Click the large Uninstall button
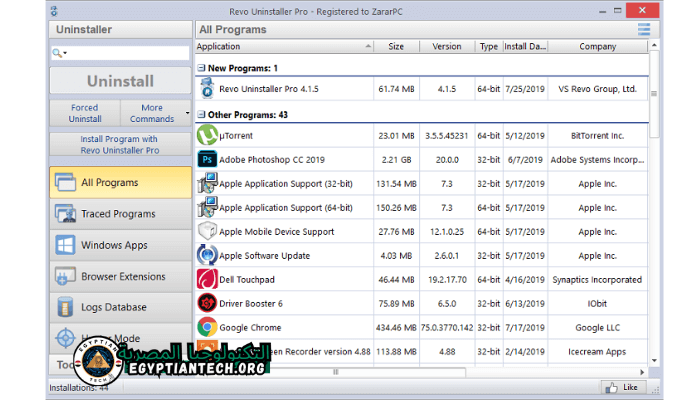 click(x=121, y=81)
